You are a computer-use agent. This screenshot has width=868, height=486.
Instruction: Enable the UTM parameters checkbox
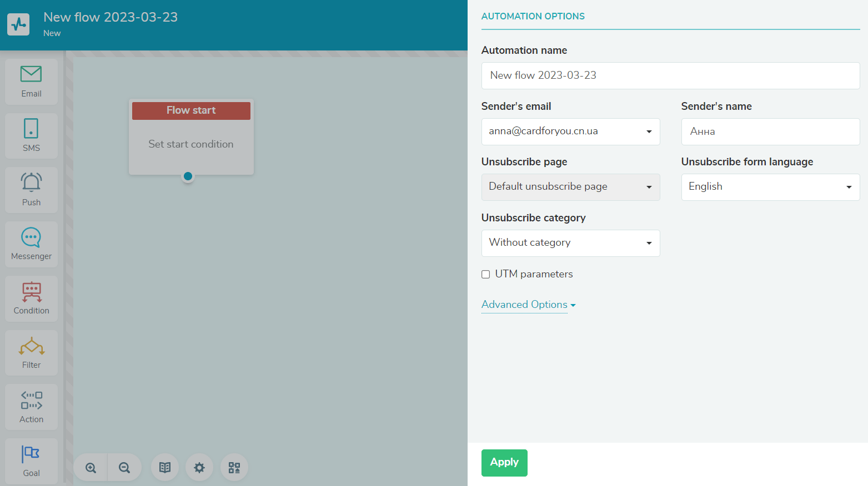[x=485, y=274]
